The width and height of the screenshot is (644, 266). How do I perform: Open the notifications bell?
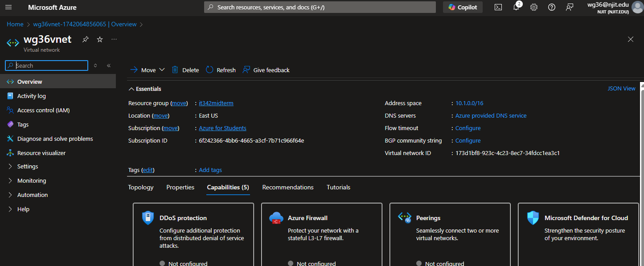click(516, 8)
